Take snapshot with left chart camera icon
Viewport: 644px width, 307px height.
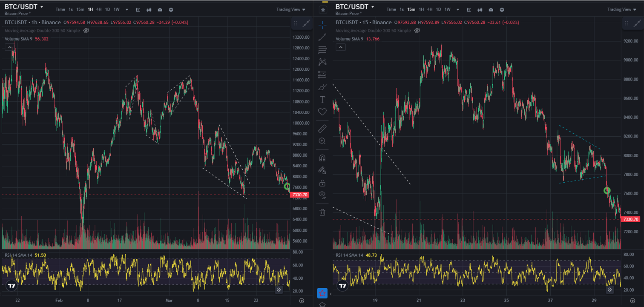pyautogui.click(x=160, y=9)
